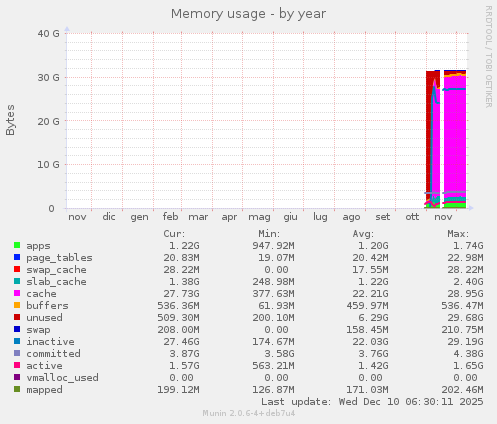Click the 'cache' legend label
The height and width of the screenshot is (424, 497).
pos(41,294)
